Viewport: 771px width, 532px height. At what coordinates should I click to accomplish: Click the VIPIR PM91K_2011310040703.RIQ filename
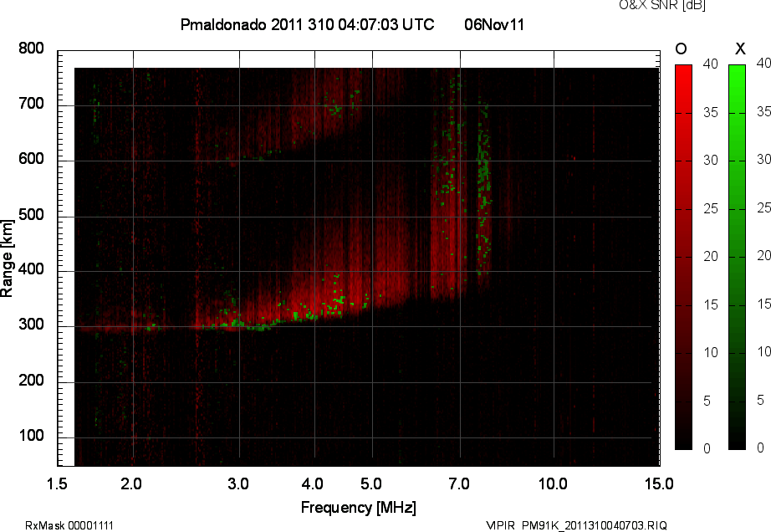tap(576, 525)
